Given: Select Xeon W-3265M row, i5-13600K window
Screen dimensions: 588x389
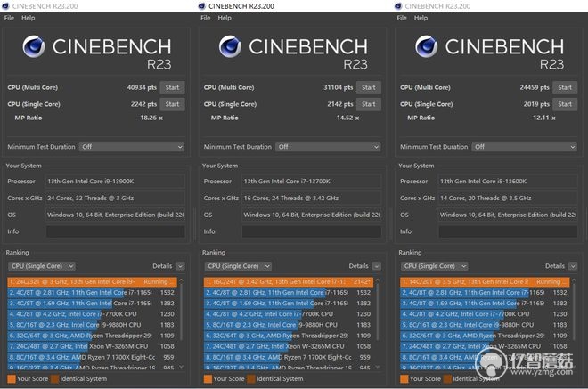Looking at the screenshot, I should pyautogui.click(x=485, y=346).
